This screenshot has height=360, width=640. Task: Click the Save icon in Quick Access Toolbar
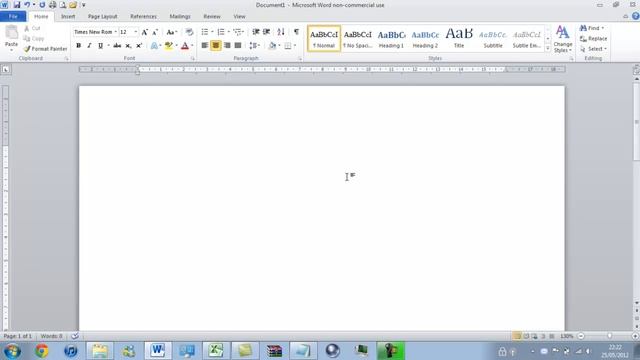click(17, 5)
